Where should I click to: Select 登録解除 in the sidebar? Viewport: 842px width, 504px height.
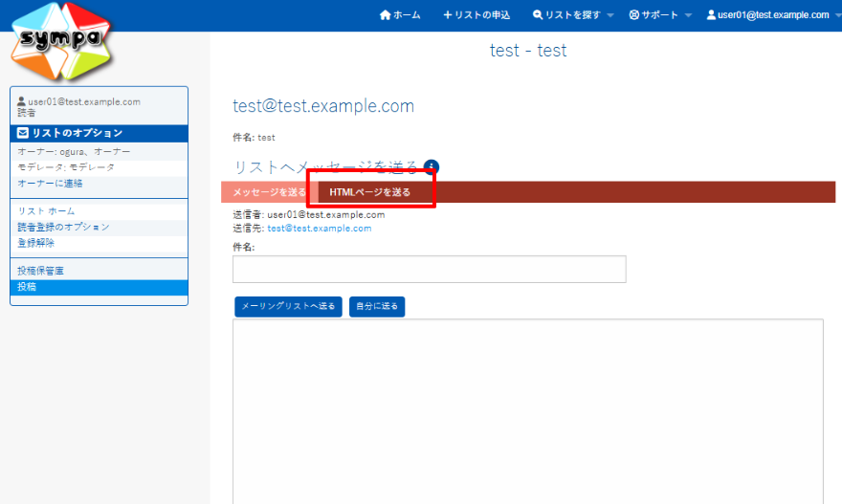[36, 243]
